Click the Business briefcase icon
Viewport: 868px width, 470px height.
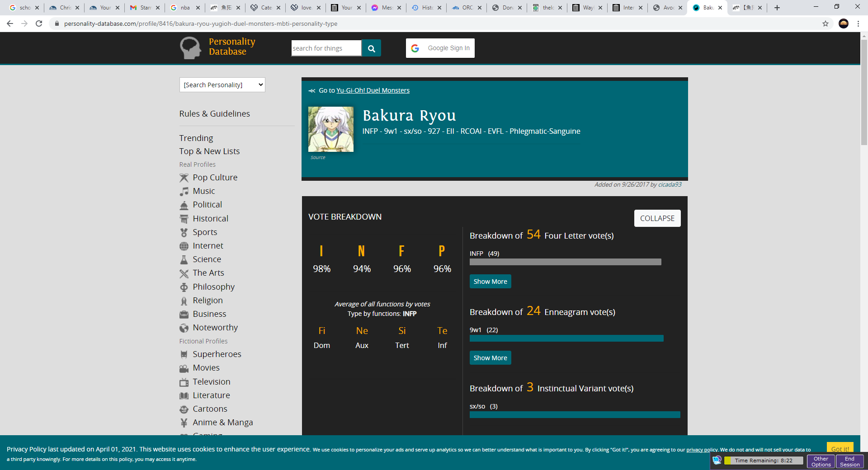[184, 314]
